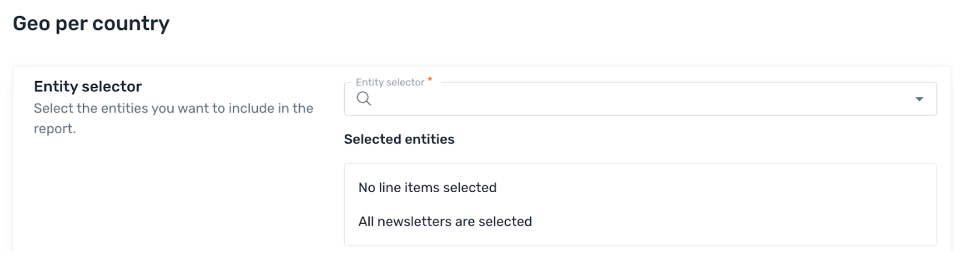Click the bold 'Entity selector' section title

(x=88, y=86)
